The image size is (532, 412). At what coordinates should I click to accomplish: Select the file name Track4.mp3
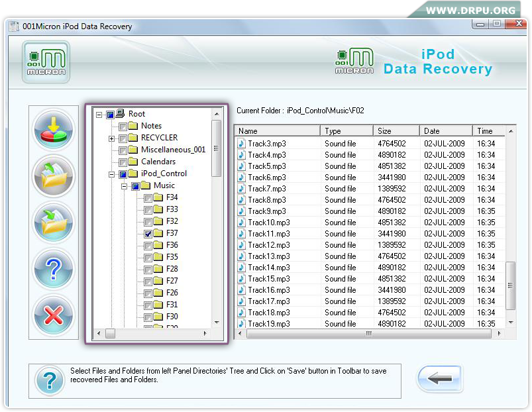tap(267, 155)
